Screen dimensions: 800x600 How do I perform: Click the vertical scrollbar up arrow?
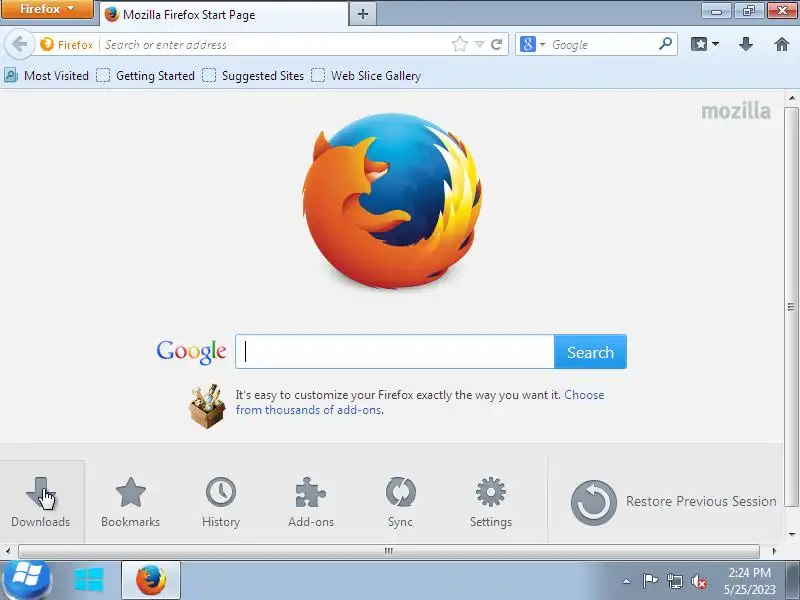pos(791,98)
